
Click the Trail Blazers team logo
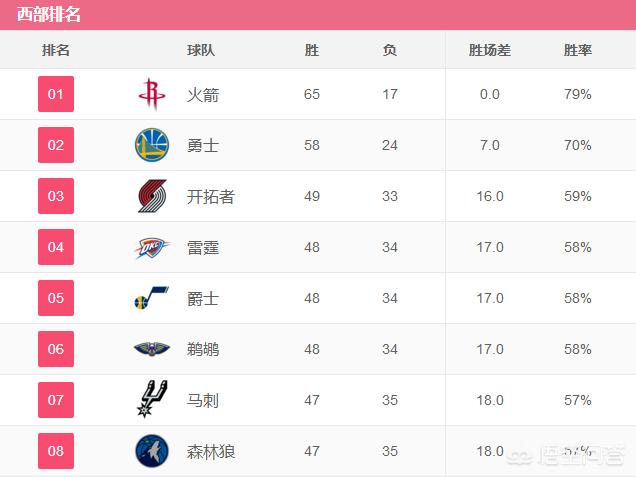[152, 196]
